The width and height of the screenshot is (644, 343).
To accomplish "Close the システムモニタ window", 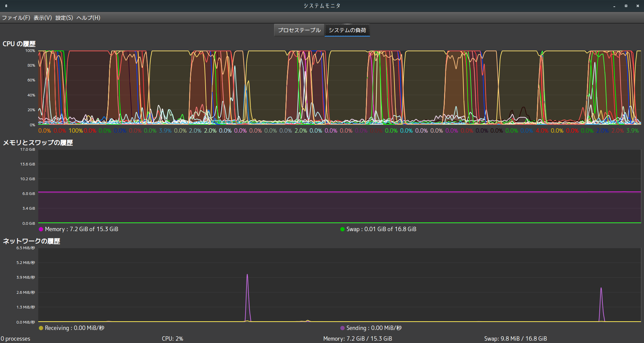I will click(x=638, y=6).
